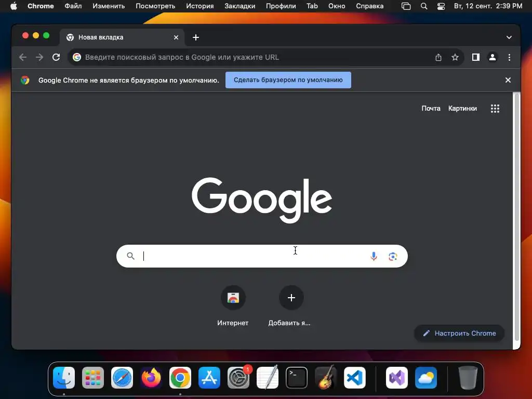Click the Stage Manager menu bar icon

point(406,6)
